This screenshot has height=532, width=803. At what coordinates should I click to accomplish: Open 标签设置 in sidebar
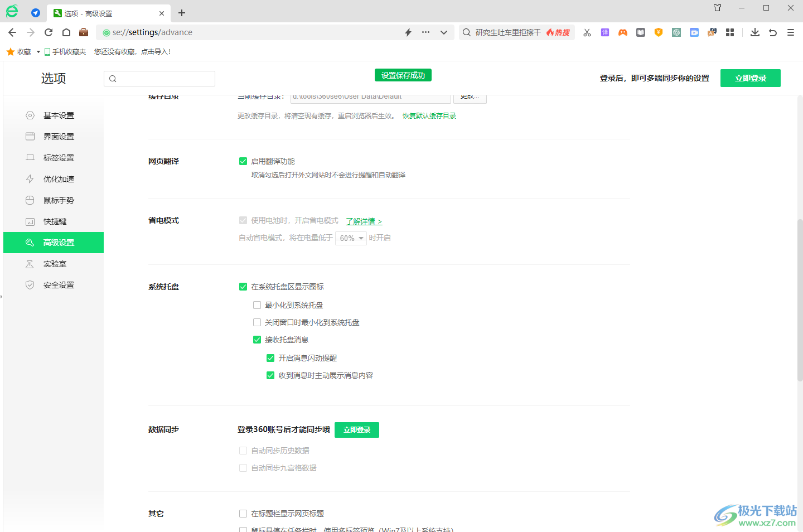tap(54, 158)
